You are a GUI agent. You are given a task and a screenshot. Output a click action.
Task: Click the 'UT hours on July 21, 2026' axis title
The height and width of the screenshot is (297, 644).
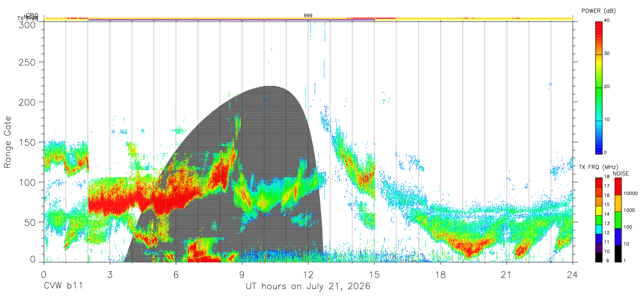[x=308, y=287]
